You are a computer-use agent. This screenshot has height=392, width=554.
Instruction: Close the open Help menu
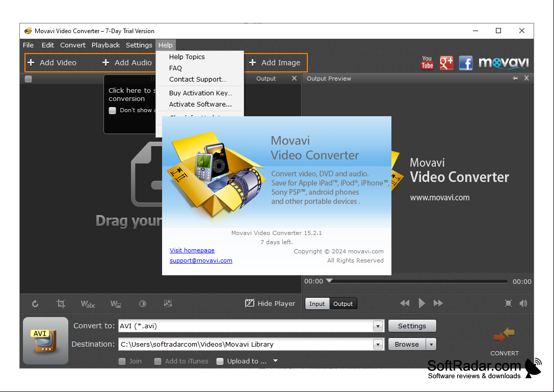[165, 45]
